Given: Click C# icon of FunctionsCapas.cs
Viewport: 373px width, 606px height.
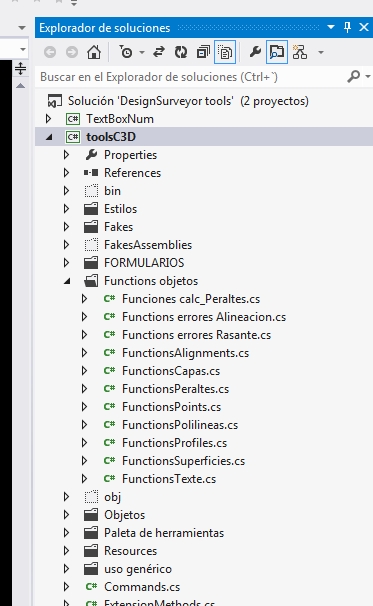Looking at the screenshot, I should pos(109,370).
